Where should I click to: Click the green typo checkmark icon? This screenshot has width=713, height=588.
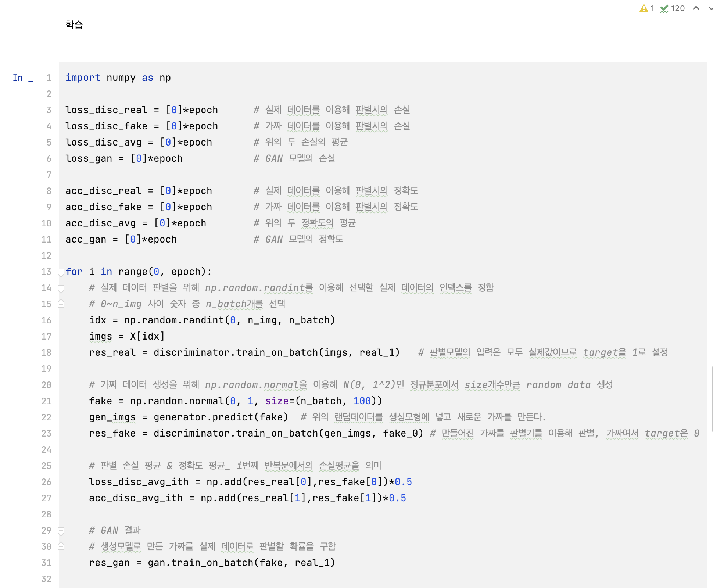tap(664, 8)
